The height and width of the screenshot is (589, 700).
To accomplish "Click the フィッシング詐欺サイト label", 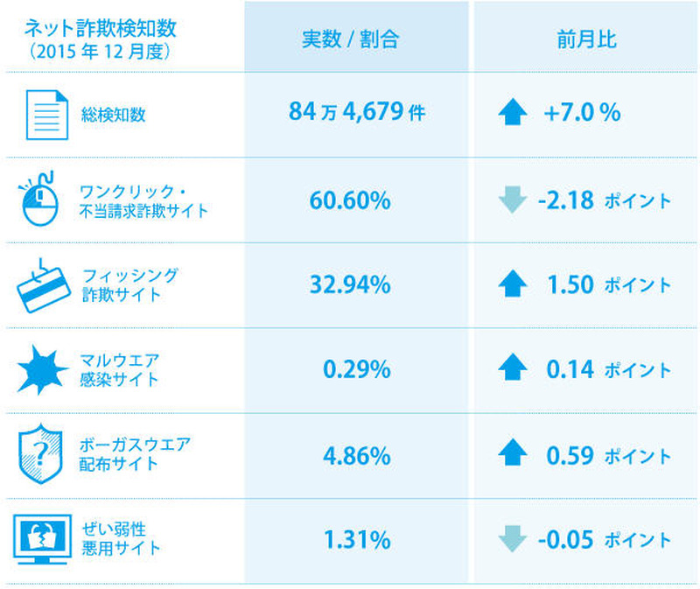I will pyautogui.click(x=128, y=284).
